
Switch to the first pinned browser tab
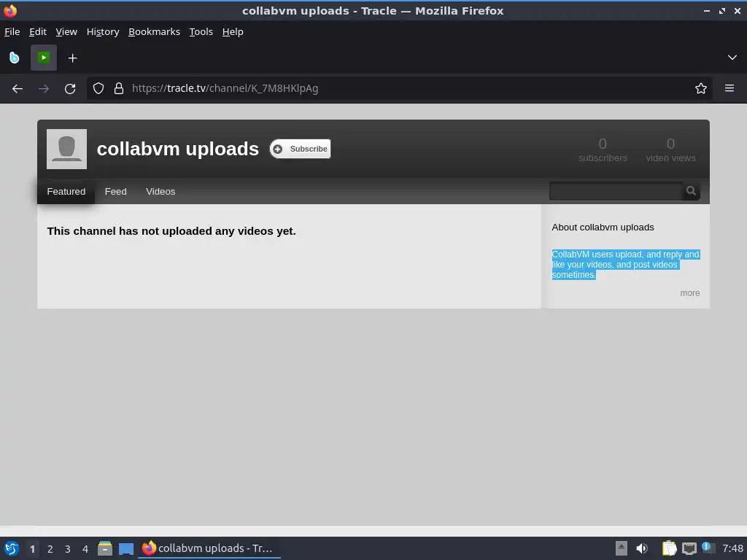tap(15, 58)
